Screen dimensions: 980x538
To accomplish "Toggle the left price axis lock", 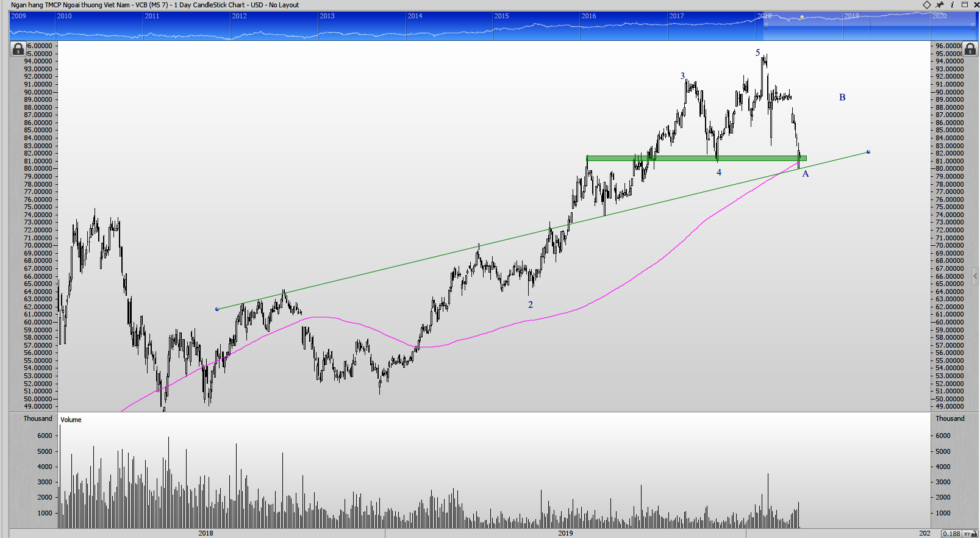I will [x=18, y=49].
